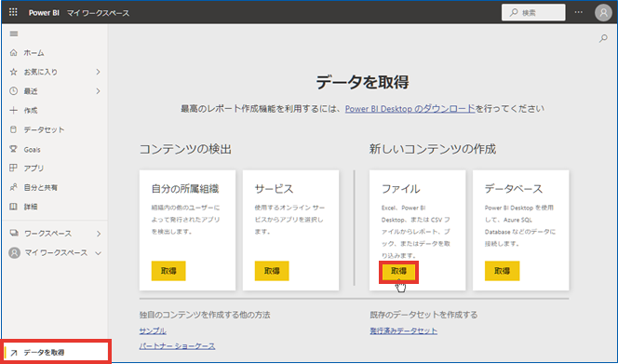Click the cylinder icon for データセット
Viewport: 618px width, 364px height.
click(x=13, y=129)
